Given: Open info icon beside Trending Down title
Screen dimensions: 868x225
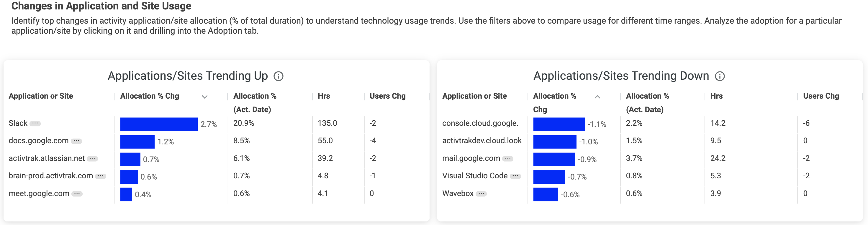Looking at the screenshot, I should coord(719,76).
